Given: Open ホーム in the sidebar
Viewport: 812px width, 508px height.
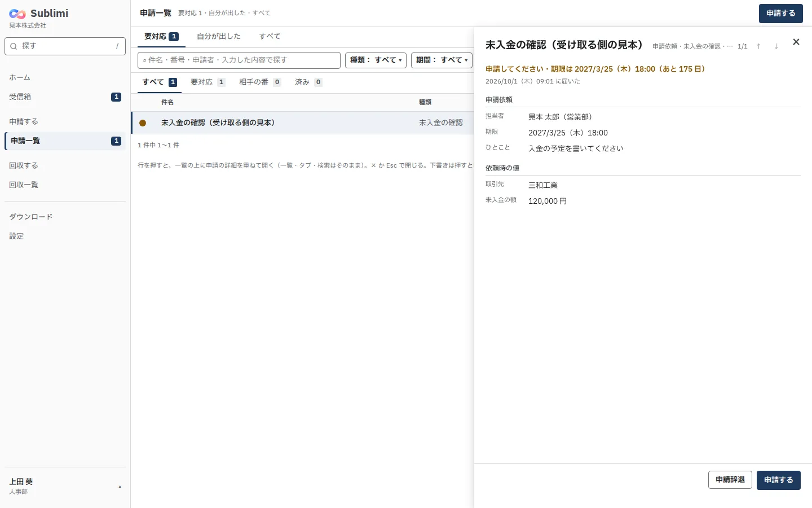Looking at the screenshot, I should point(65,77).
